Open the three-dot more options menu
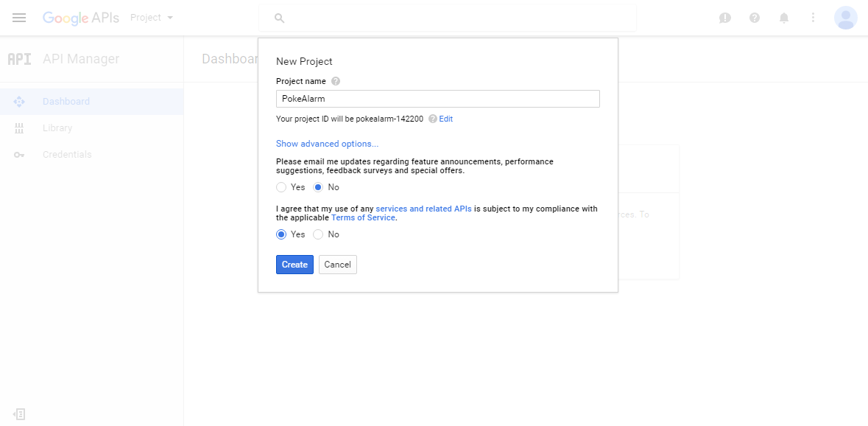Image resolution: width=868 pixels, height=426 pixels. pos(814,18)
